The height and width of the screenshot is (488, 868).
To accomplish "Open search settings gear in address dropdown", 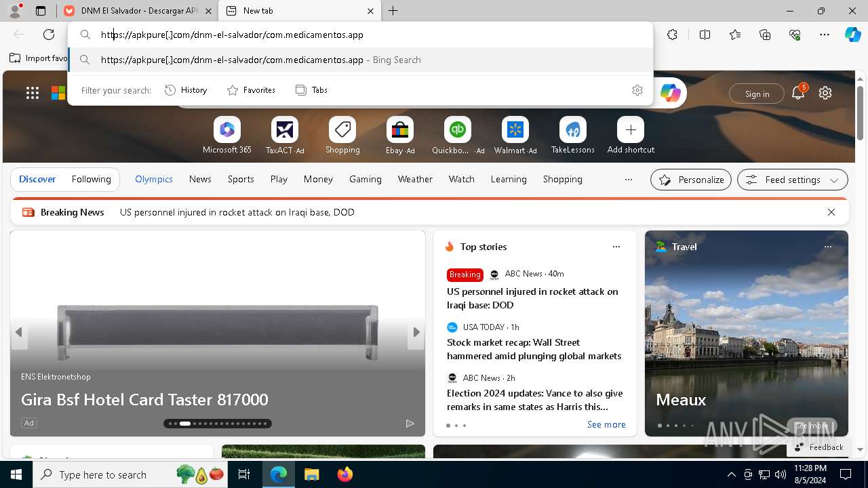I will pyautogui.click(x=637, y=90).
